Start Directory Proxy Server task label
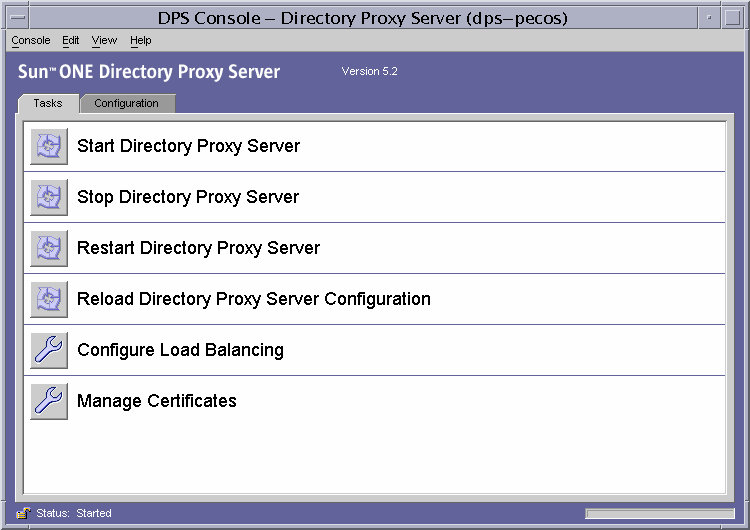 [x=188, y=146]
